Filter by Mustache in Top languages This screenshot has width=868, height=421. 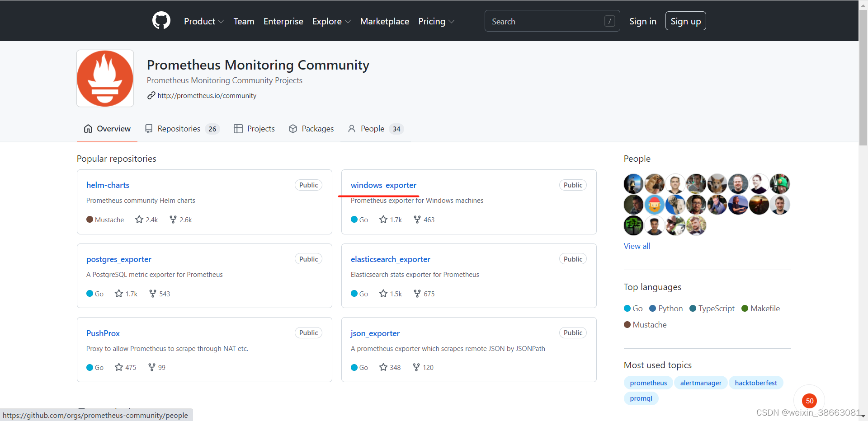click(645, 325)
